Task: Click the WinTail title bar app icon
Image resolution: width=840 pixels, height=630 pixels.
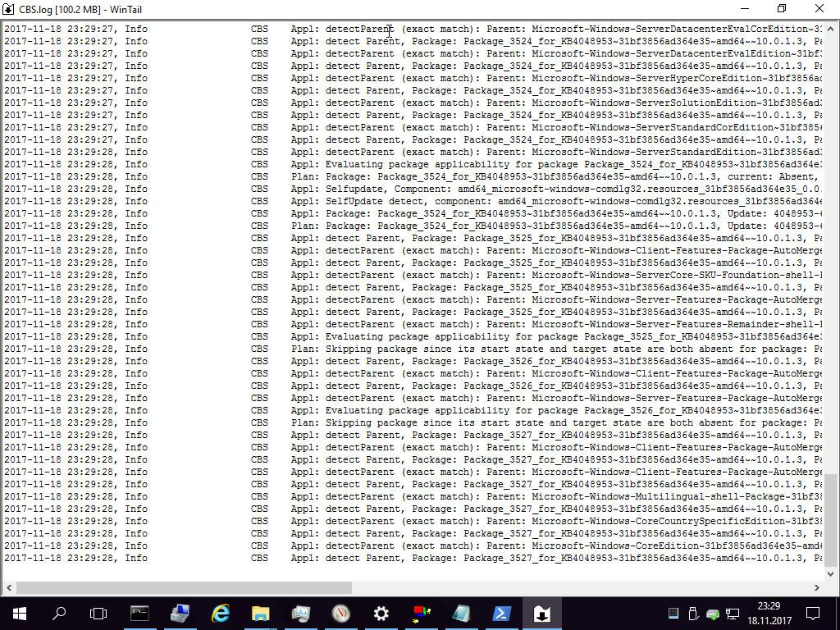Action: 9,9
